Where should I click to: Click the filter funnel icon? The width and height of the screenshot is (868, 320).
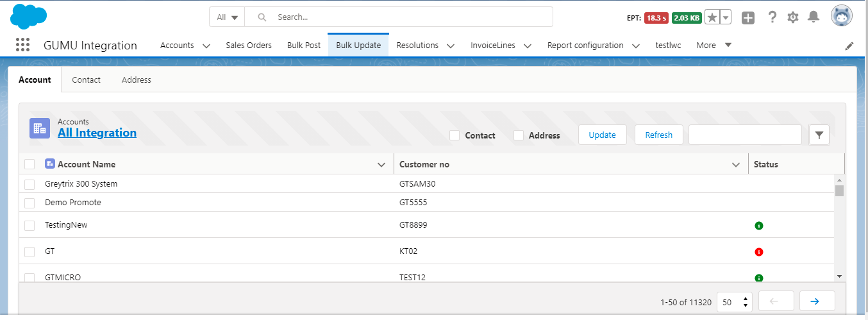coord(819,135)
